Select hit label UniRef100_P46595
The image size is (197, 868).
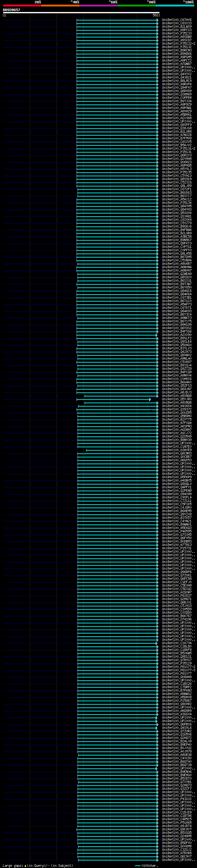[177, 531]
